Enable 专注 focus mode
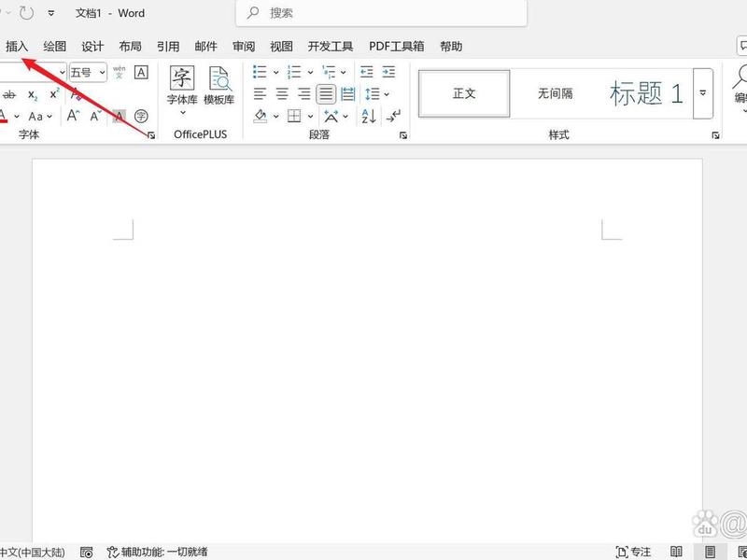Screen dimensions: 747x560 (x=633, y=552)
